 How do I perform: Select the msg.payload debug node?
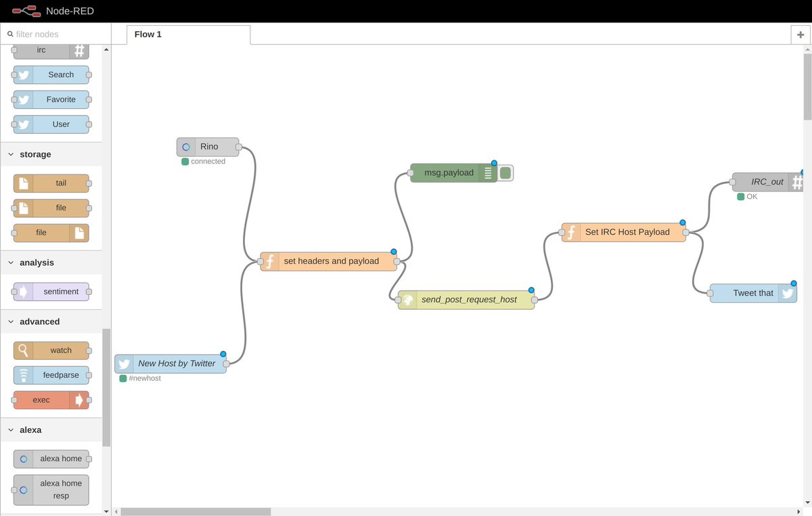pos(453,173)
